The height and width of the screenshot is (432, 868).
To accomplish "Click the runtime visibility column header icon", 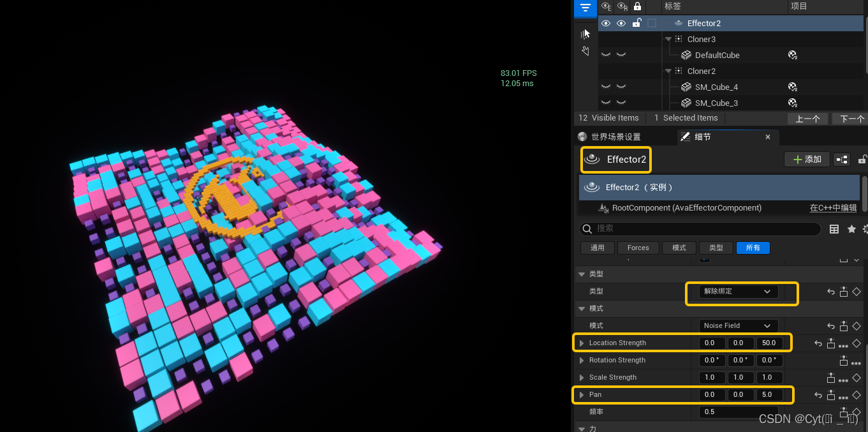I will coord(622,6).
